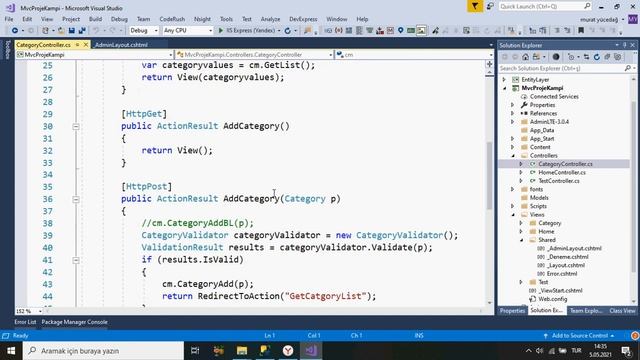Open the DevExpress menu
The width and height of the screenshot is (640, 360).
pos(303,19)
